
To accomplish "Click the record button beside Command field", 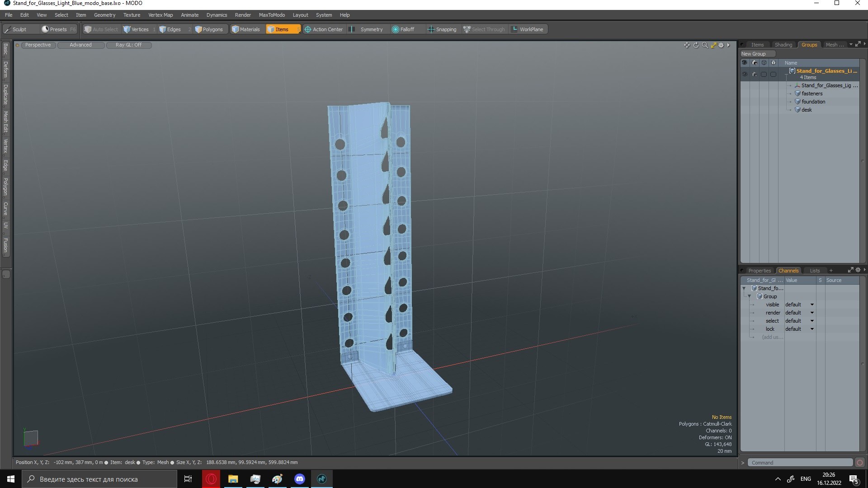I will pyautogui.click(x=860, y=463).
